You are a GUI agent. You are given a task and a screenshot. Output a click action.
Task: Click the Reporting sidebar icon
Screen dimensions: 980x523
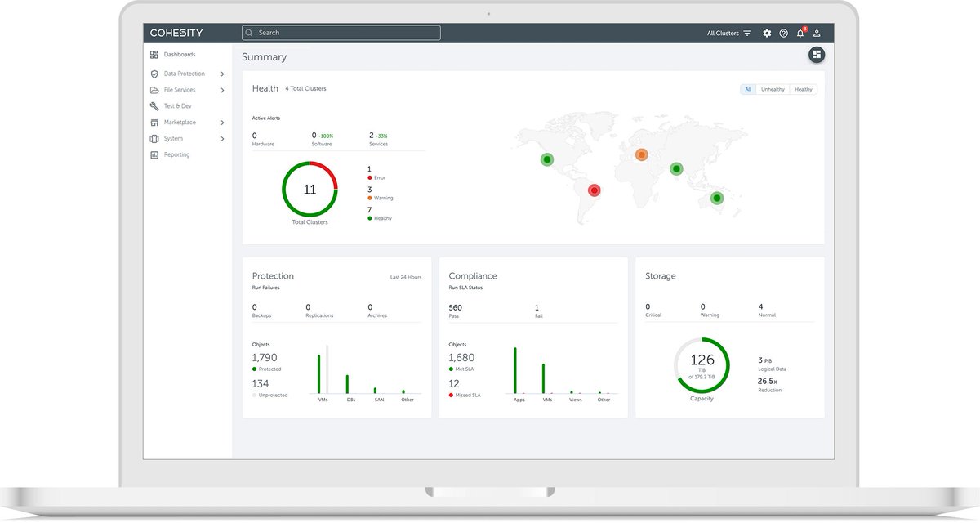coord(154,154)
